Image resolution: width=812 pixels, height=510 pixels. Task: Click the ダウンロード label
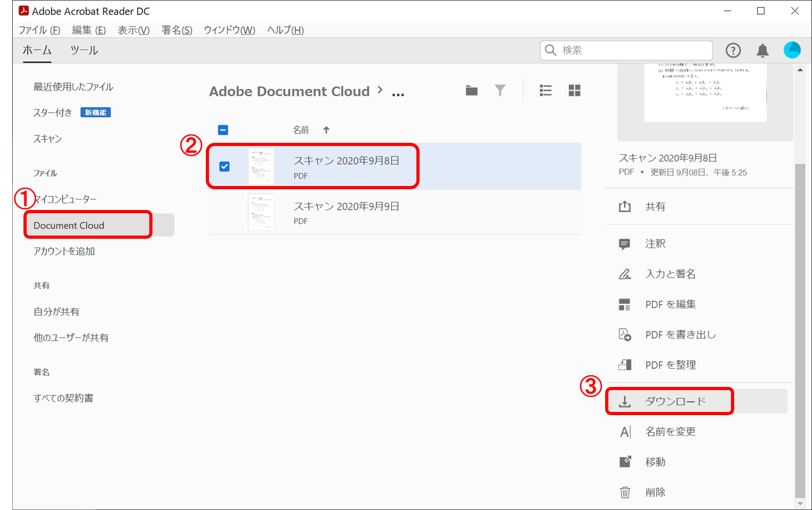(676, 401)
